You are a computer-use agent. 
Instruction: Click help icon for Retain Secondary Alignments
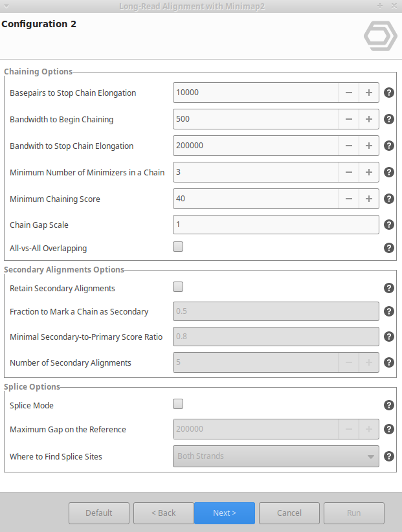click(x=389, y=288)
